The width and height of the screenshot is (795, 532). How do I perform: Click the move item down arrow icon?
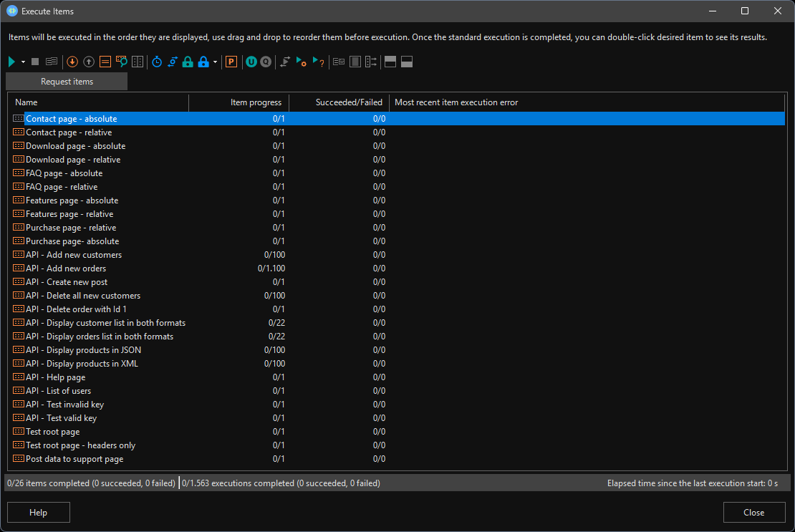click(x=72, y=62)
